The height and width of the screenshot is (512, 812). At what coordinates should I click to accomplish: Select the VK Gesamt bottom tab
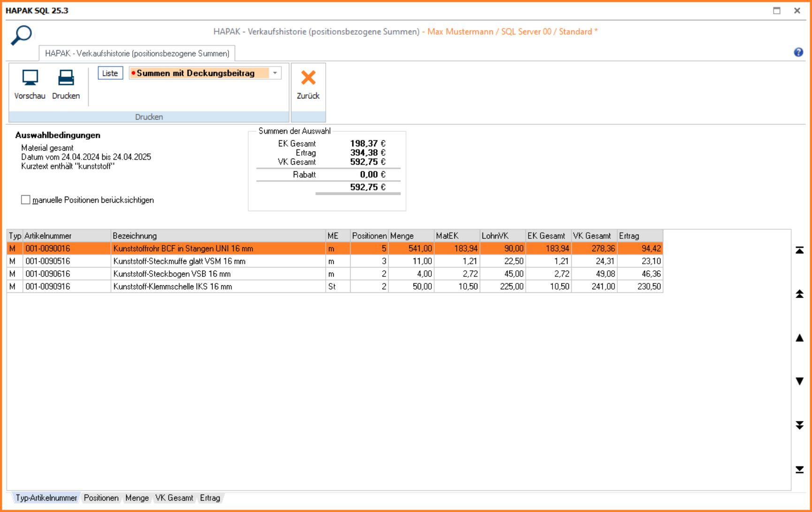click(174, 498)
